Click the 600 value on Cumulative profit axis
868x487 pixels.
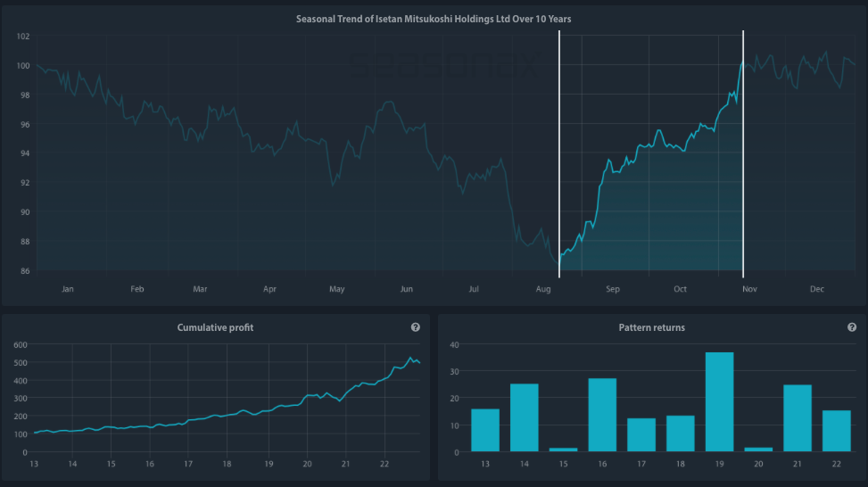21,345
